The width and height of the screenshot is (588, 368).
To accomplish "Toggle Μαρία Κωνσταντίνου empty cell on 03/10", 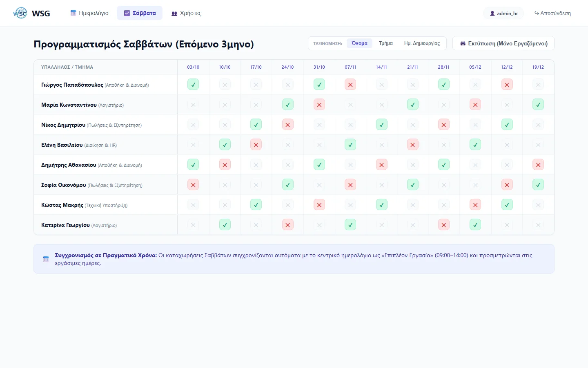I will click(x=193, y=105).
